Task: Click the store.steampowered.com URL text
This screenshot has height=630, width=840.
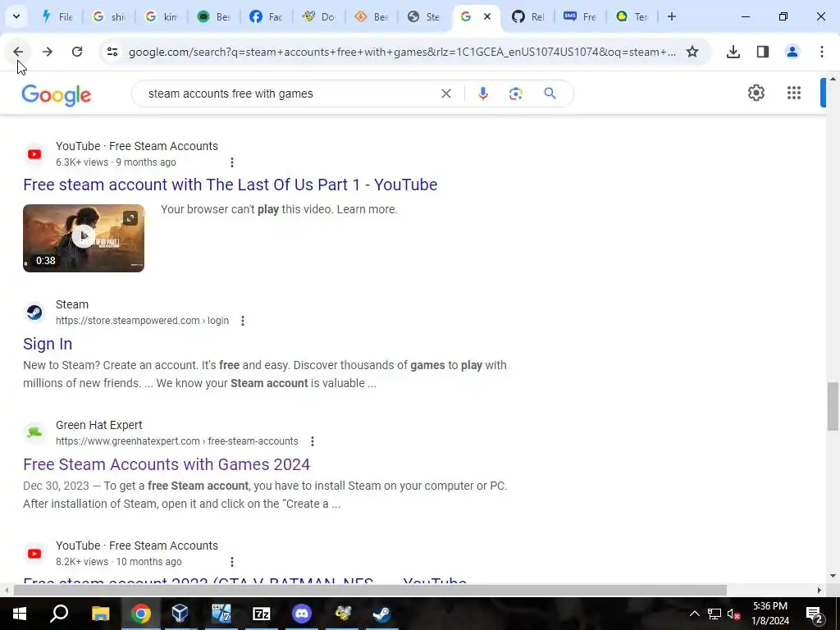Action: pos(142,321)
